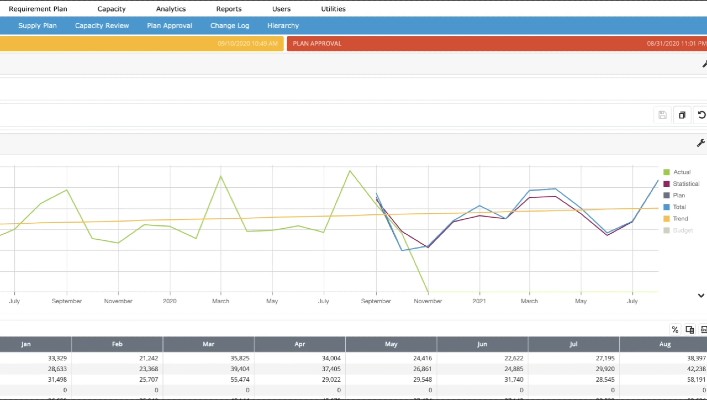Click the undo arrow icon
The width and height of the screenshot is (707, 400).
pos(701,115)
